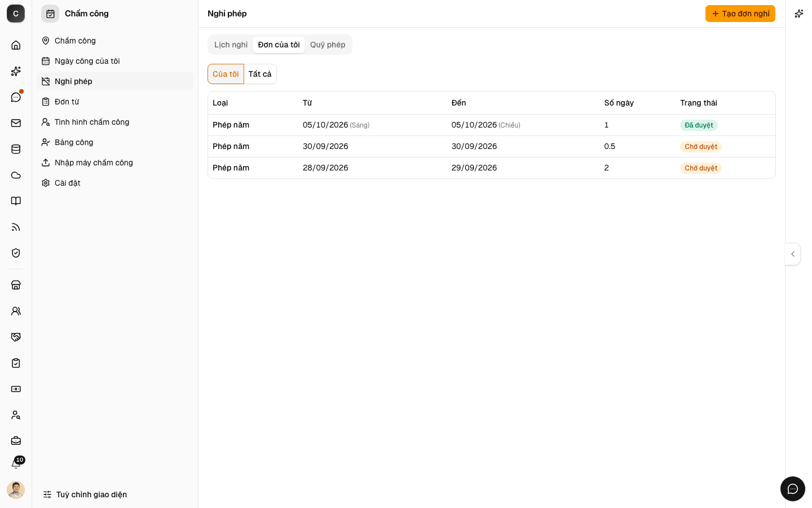
Task: Open the chat support bubble button
Action: pyautogui.click(x=793, y=489)
